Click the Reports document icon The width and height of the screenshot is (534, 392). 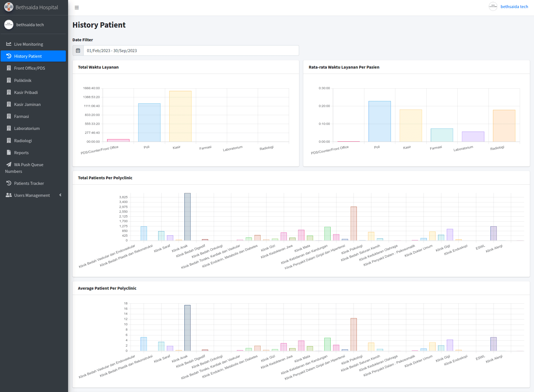9,153
